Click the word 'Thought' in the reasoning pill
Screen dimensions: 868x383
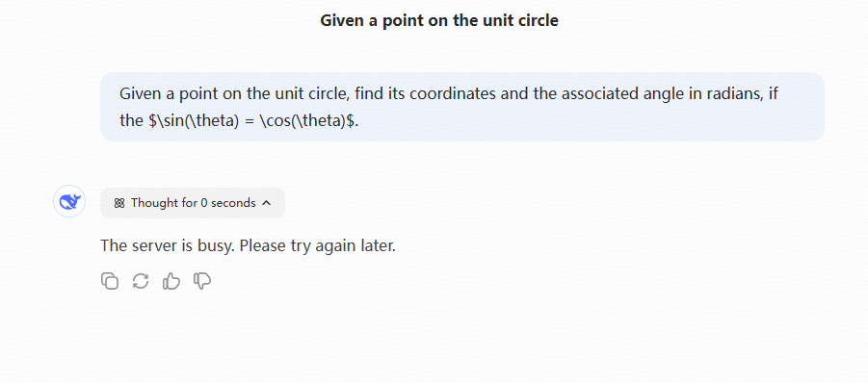[x=156, y=203]
